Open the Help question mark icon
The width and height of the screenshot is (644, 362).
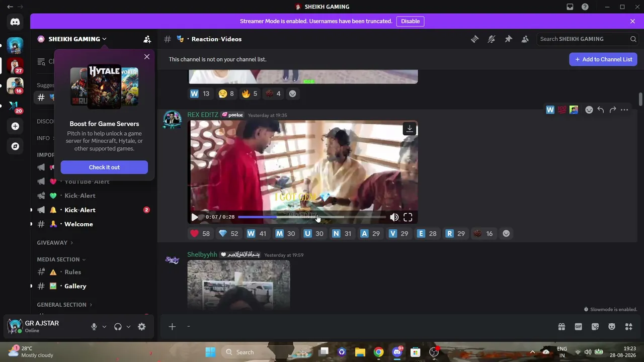tap(585, 7)
